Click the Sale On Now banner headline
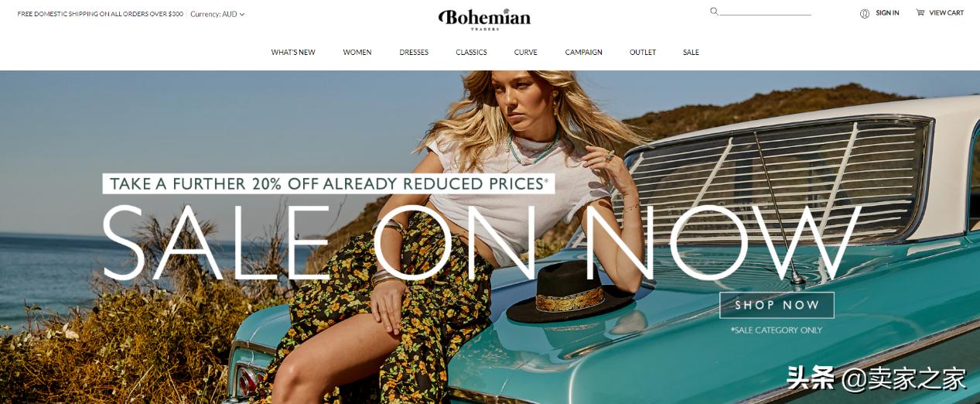Image resolution: width=980 pixels, height=404 pixels. 483,241
